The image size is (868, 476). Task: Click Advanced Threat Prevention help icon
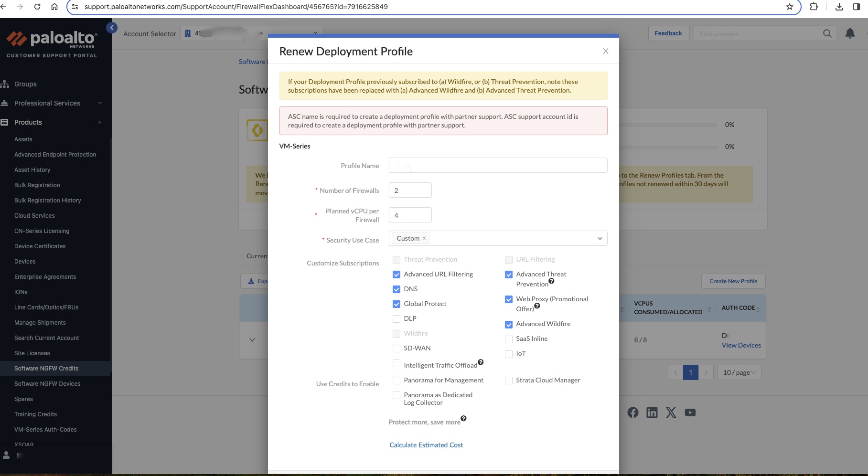point(551,281)
